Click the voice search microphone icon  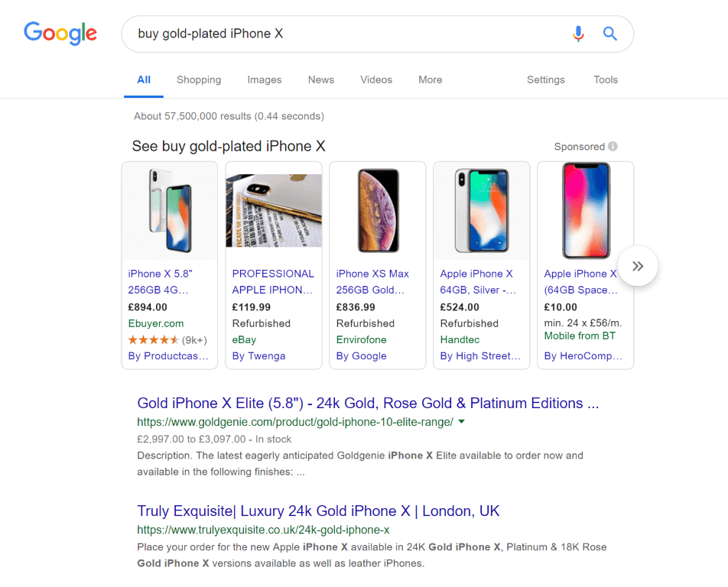(x=578, y=34)
